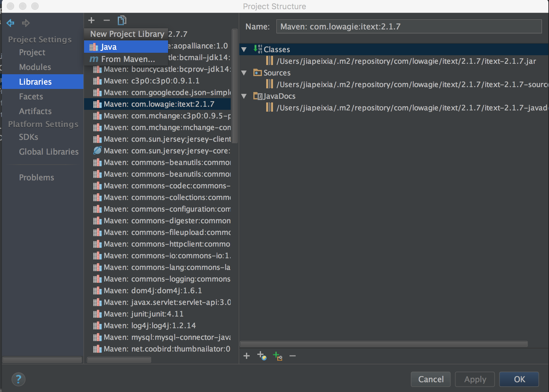Click the copy library icon
This screenshot has width=549, height=392.
click(122, 20)
